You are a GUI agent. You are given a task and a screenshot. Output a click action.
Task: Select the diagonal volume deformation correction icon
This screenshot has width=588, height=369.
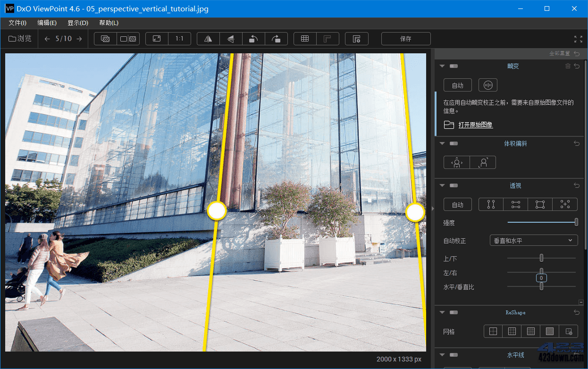(x=483, y=162)
